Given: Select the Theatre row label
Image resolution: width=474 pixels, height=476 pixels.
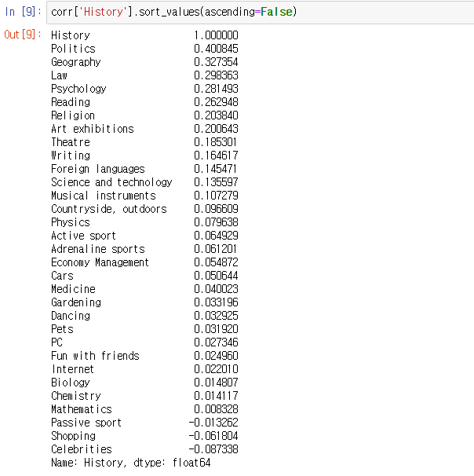Looking at the screenshot, I should 71,142.
